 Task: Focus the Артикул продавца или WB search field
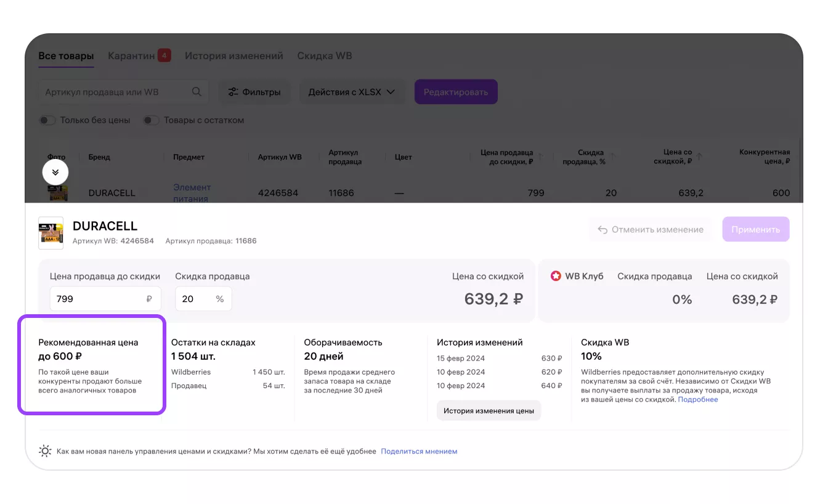[123, 92]
